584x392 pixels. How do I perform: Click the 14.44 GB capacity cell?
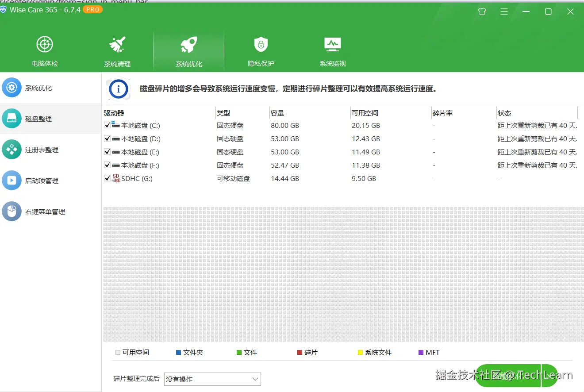(285, 179)
